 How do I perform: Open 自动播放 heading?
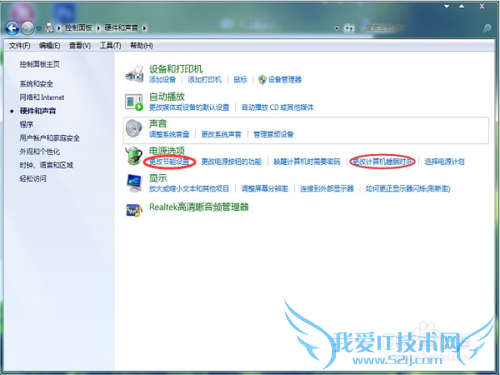(x=167, y=97)
